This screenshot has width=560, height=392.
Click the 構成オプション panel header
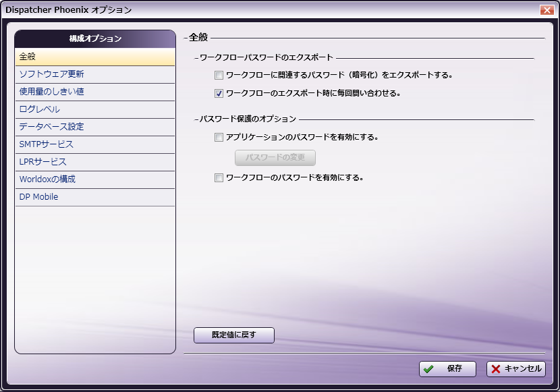[95, 38]
